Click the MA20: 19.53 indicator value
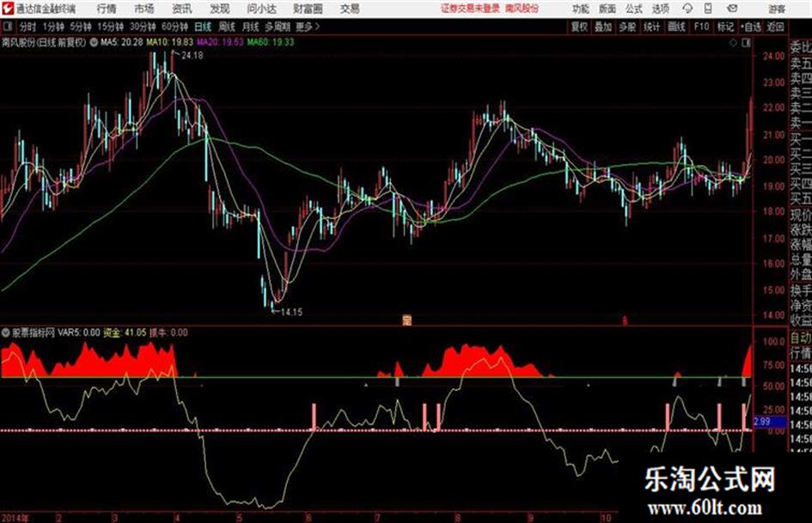Image resolution: width=812 pixels, height=523 pixels. pos(220,42)
